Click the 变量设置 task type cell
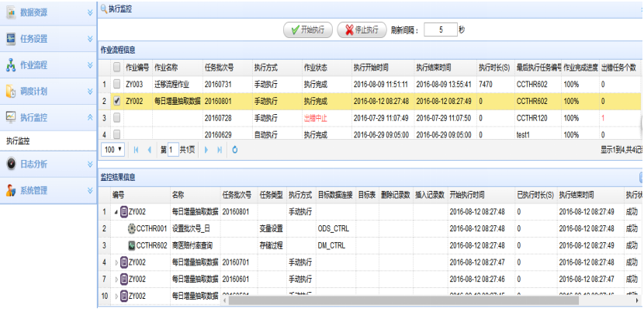Screen dimensions: 644x309 point(271,228)
